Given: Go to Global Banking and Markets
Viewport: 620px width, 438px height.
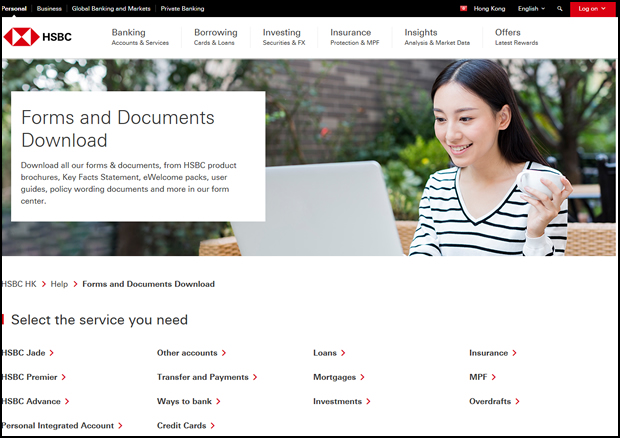Looking at the screenshot, I should 111,8.
